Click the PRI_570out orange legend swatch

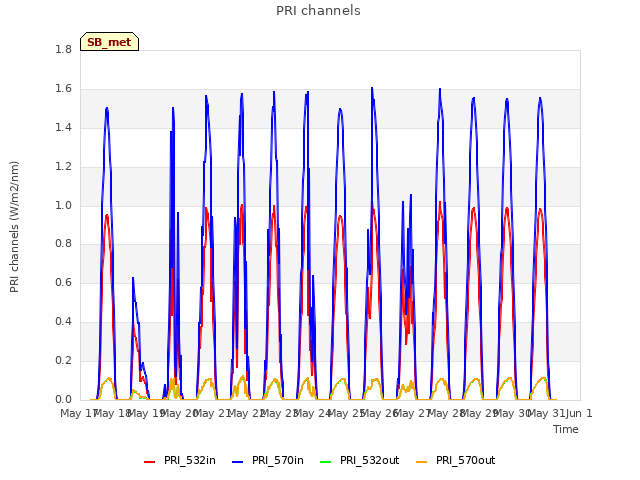[422, 462]
